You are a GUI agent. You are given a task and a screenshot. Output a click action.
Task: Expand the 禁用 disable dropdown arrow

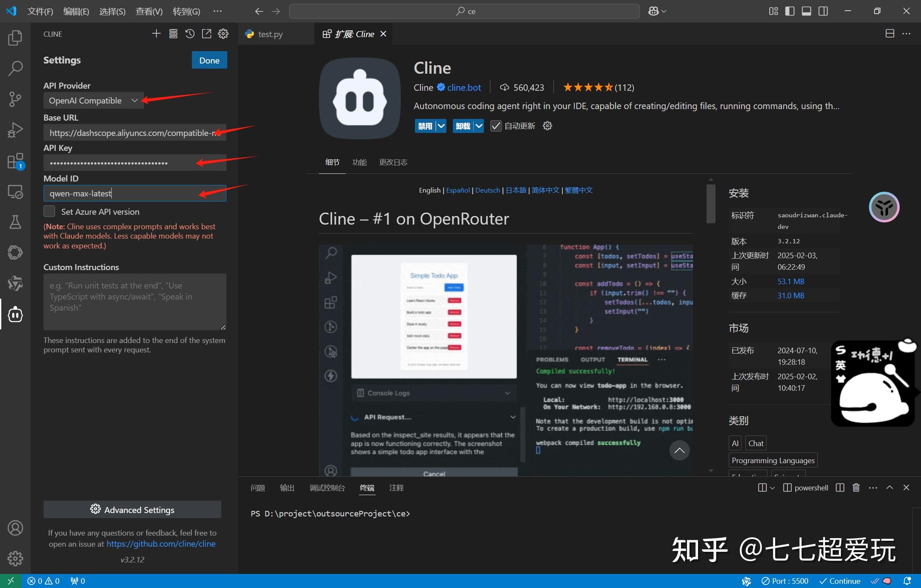441,126
